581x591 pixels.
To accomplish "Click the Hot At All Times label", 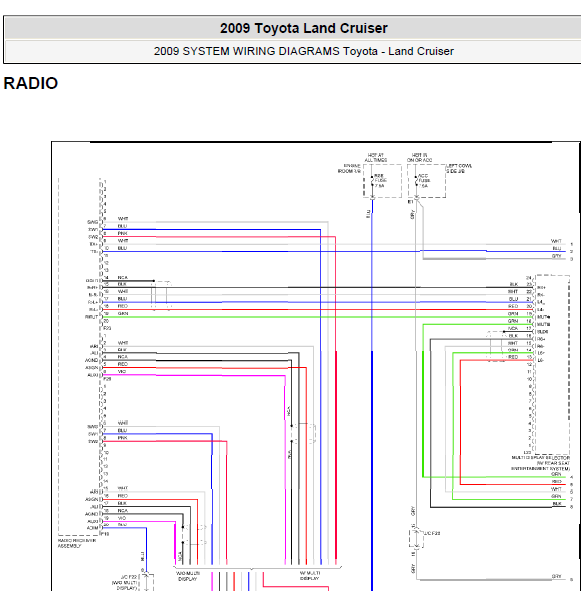I will (x=376, y=158).
